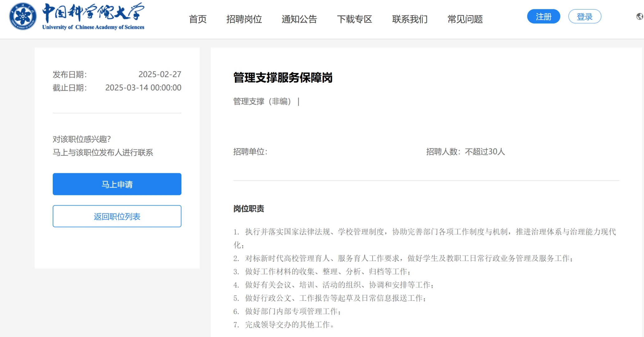Select 首页 in the navigation menu
644x337 pixels.
198,19
